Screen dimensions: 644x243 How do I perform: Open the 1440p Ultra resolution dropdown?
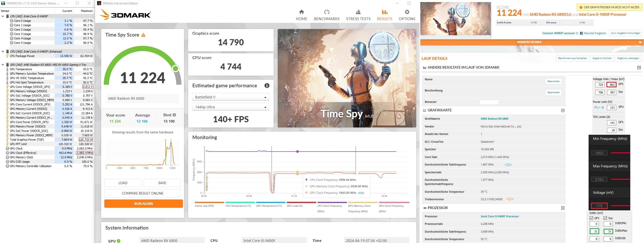click(231, 107)
